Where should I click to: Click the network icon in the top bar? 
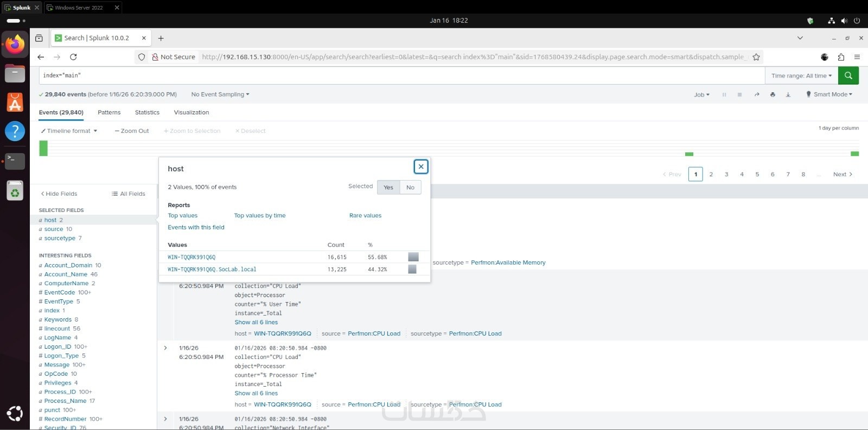pyautogui.click(x=831, y=21)
